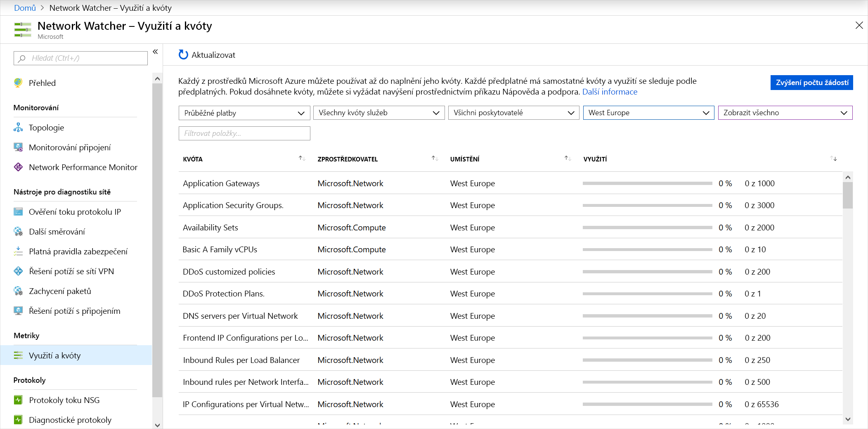Click Application Gateways usage progress bar
868x429 pixels.
pyautogui.click(x=647, y=183)
